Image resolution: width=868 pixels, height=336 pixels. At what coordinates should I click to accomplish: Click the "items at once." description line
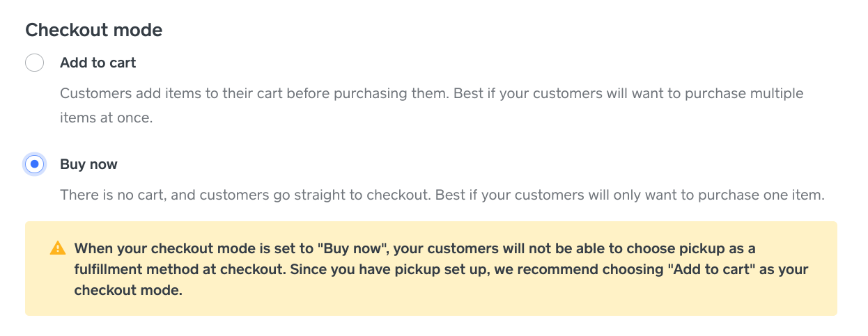click(106, 118)
